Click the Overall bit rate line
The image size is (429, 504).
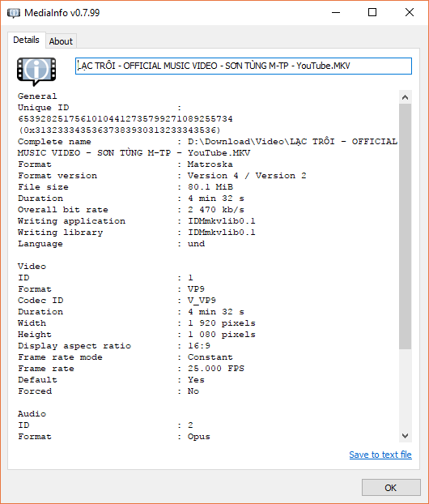coord(131,210)
